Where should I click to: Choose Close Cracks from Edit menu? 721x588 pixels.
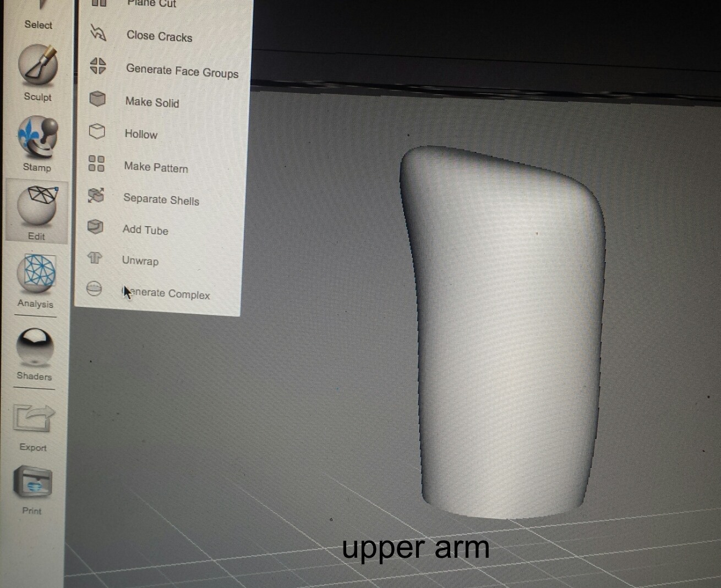click(x=159, y=36)
